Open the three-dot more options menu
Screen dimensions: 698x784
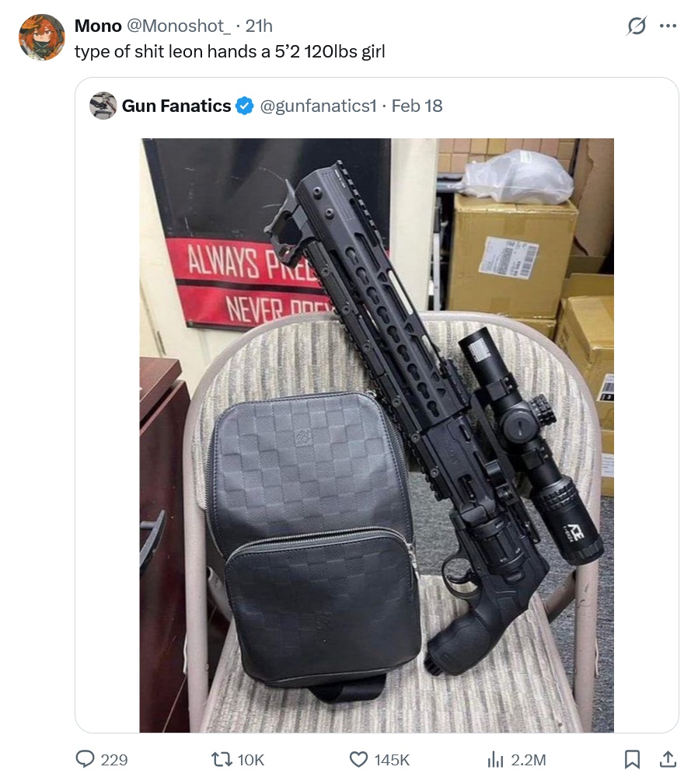668,26
